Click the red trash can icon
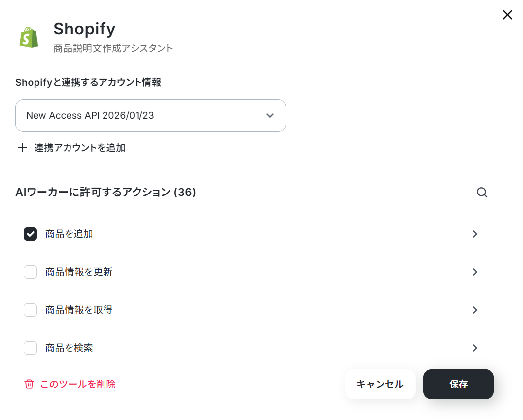 tap(29, 384)
